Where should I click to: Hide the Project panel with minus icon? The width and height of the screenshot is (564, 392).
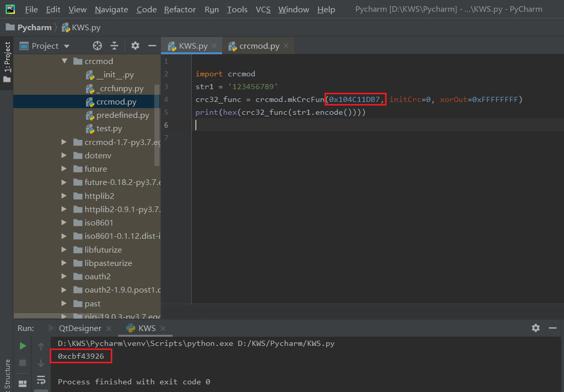(152, 46)
